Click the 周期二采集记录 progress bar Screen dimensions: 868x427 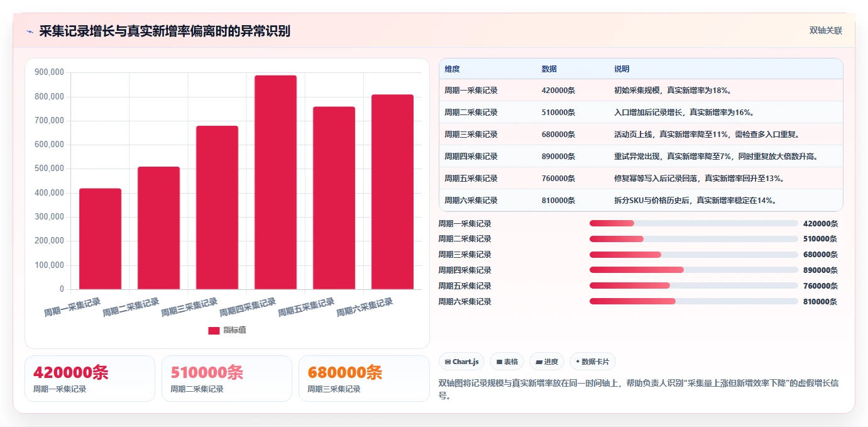point(693,239)
